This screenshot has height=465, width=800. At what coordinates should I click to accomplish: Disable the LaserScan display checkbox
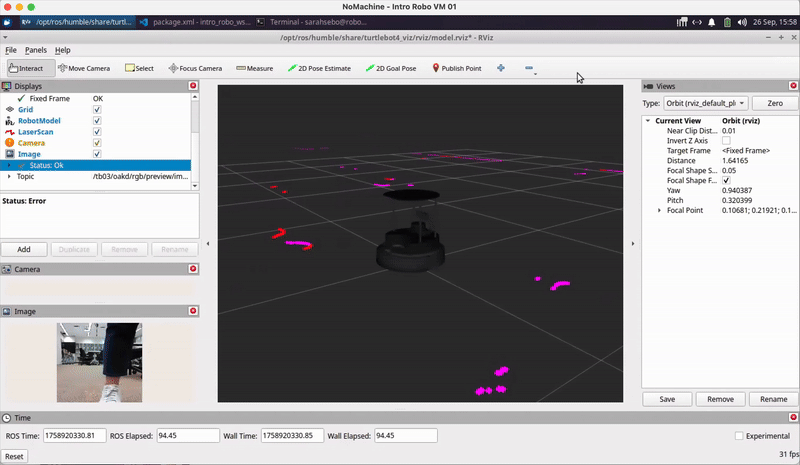coord(97,132)
